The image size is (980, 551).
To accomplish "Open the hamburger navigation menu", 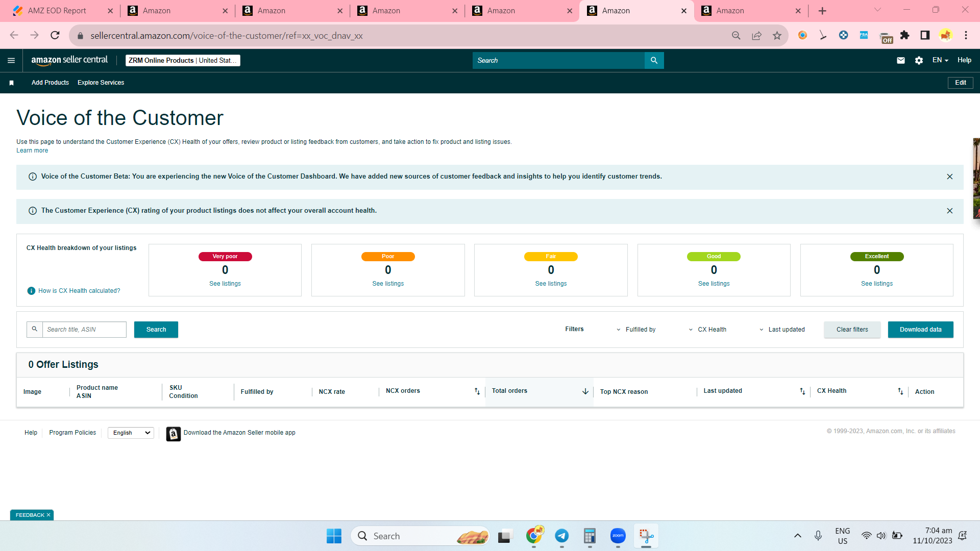I will click(x=11, y=60).
